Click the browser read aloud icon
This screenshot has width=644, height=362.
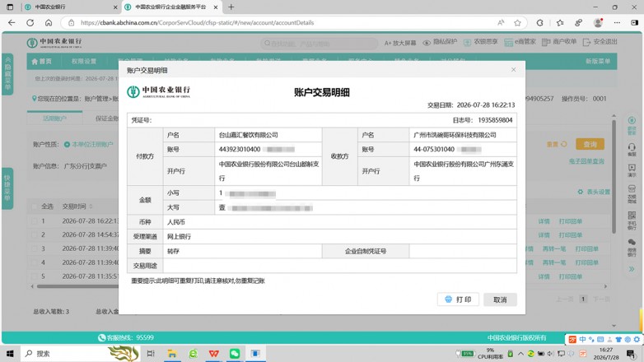[501, 22]
